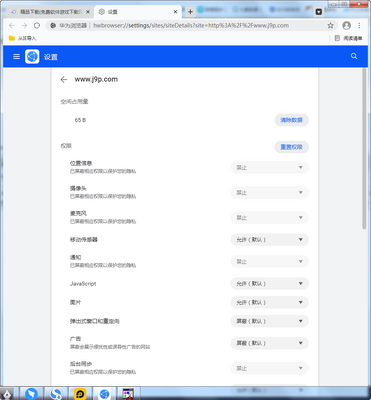Screen dimensions: 371x400
Task: Expand the JavaScript permission dropdown
Action: click(270, 284)
